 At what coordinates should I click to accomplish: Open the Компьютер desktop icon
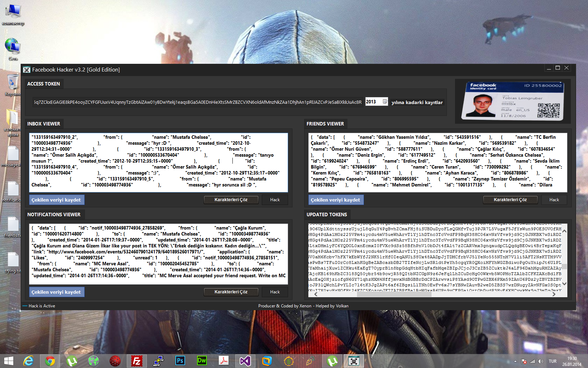pos(13,15)
